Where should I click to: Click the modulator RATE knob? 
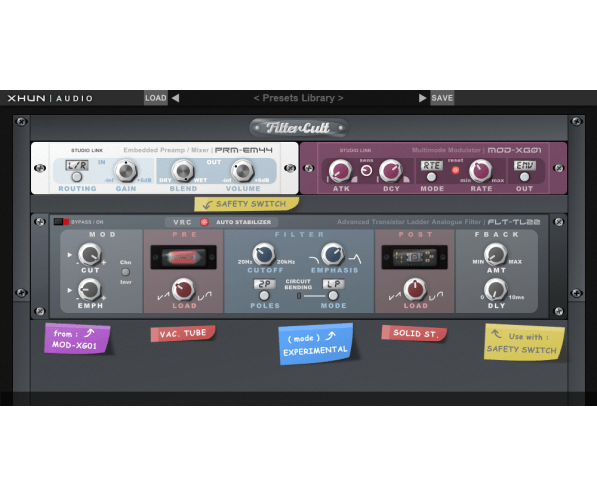[x=480, y=171]
